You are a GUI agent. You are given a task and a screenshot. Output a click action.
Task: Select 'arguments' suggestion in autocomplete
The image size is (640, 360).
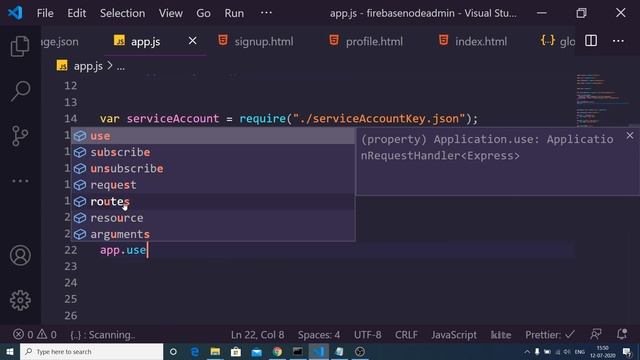(x=213, y=234)
